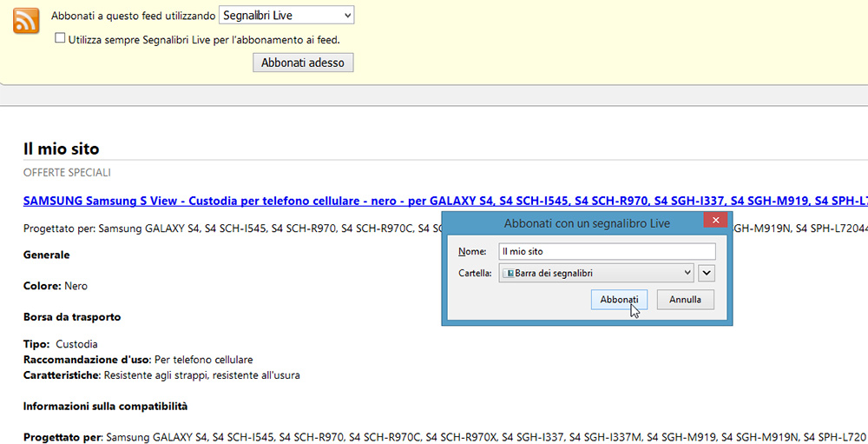This screenshot has width=868, height=444.
Task: Click the Raccomandazione d'uso line
Action: click(138, 360)
